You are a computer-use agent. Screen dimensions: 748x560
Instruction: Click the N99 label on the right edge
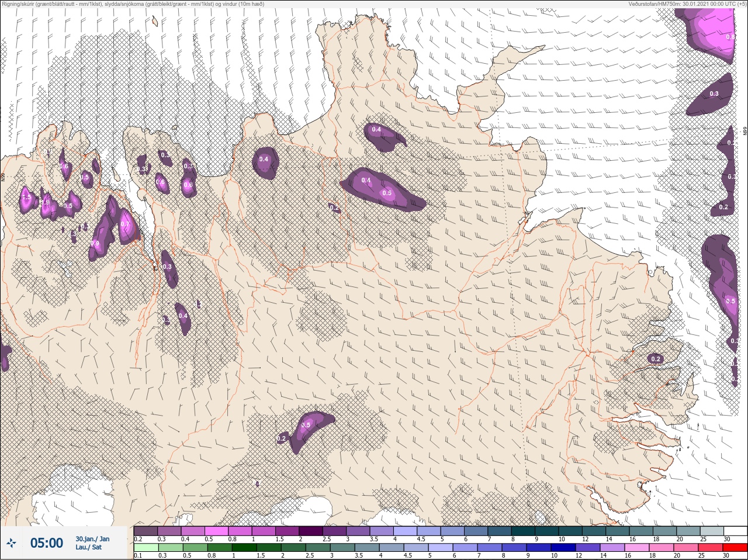tap(744, 132)
